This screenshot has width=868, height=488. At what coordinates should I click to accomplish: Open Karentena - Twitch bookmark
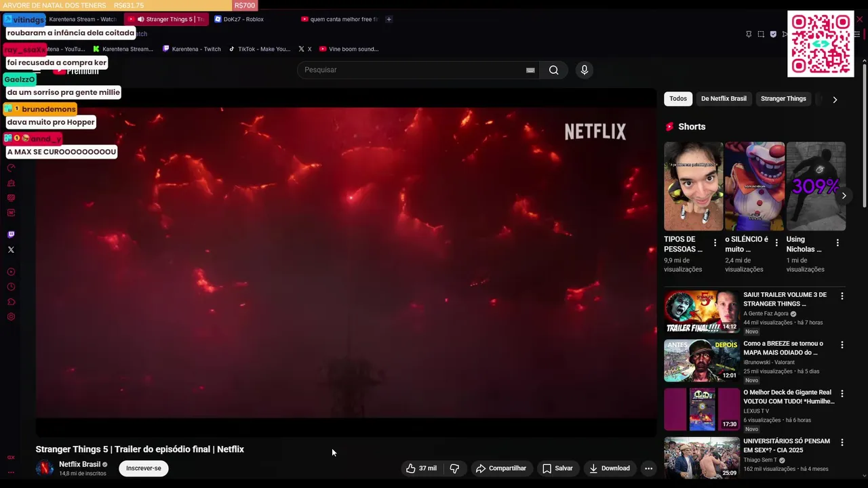coord(191,49)
